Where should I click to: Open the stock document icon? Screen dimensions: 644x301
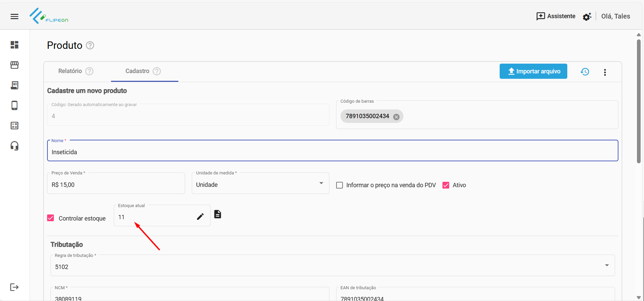click(218, 214)
